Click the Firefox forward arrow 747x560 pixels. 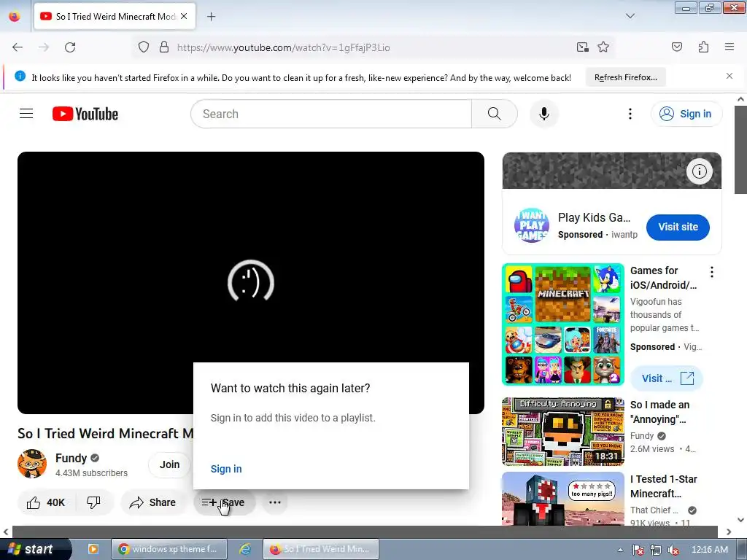pos(44,47)
